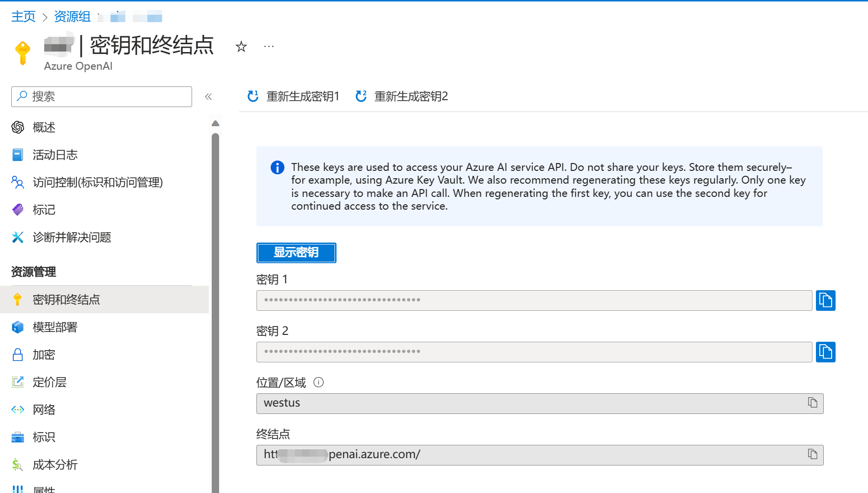Open the more options ellipsis menu

point(269,47)
